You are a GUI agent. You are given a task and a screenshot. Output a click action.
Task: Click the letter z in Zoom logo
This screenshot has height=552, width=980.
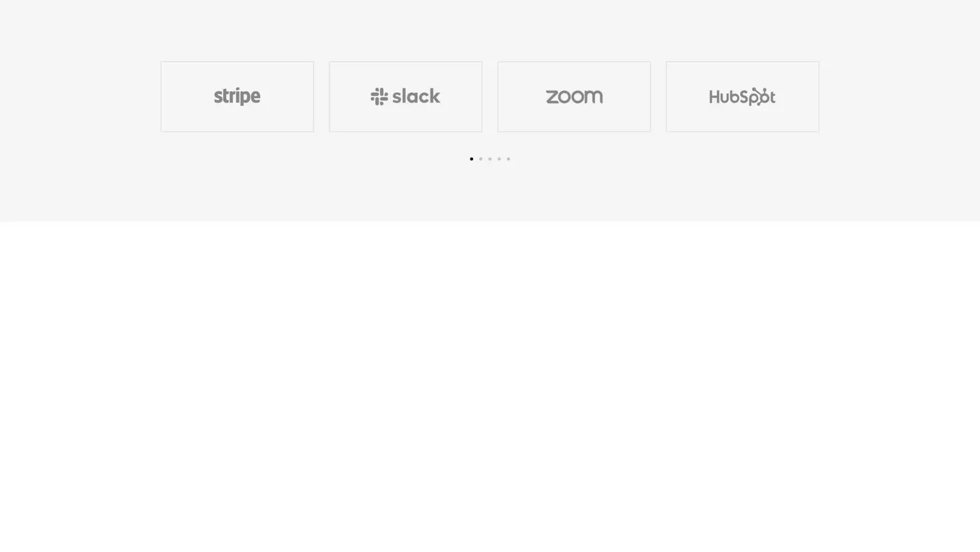tap(552, 97)
